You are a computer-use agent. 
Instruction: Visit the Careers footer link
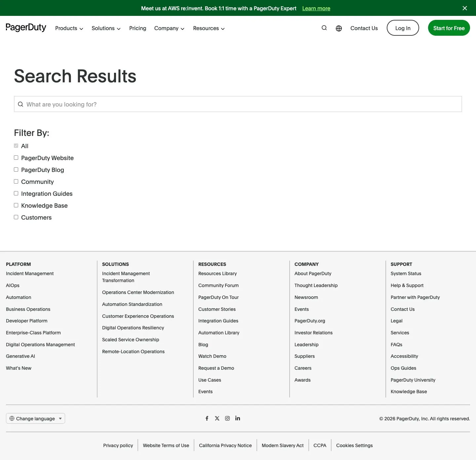pos(303,368)
